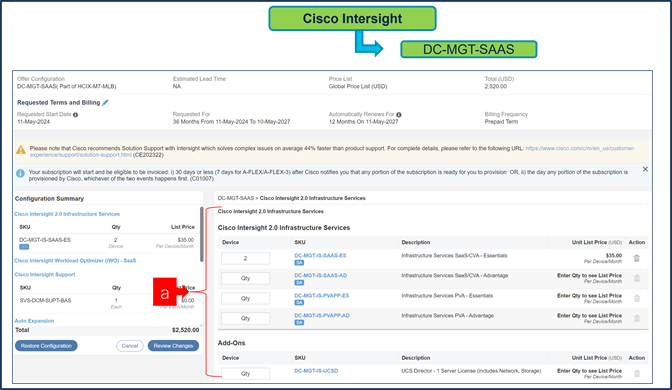Select Cisco Intersight 2.0 Infrastructure Services in summary
The image size is (672, 390).
67,214
